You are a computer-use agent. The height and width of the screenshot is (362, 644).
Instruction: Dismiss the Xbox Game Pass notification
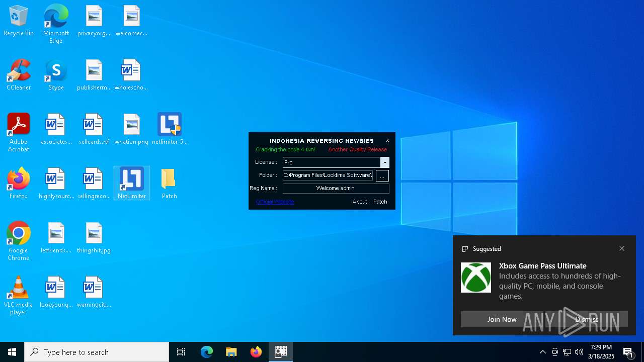[587, 319]
